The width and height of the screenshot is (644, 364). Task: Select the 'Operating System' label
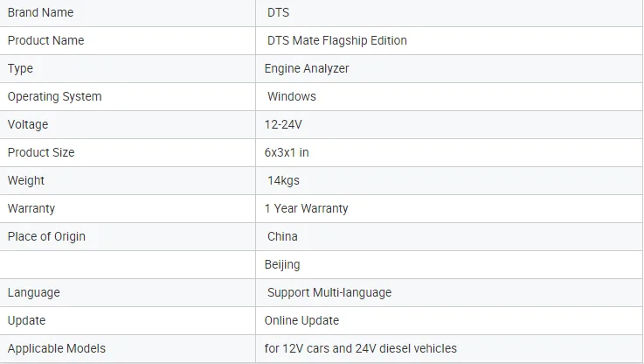coord(54,96)
